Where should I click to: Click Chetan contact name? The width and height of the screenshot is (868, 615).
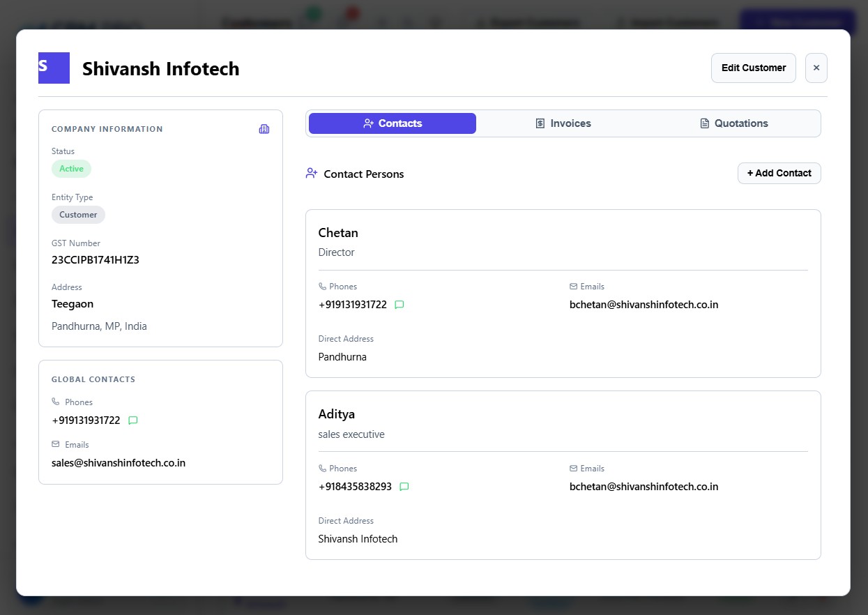pyautogui.click(x=338, y=233)
